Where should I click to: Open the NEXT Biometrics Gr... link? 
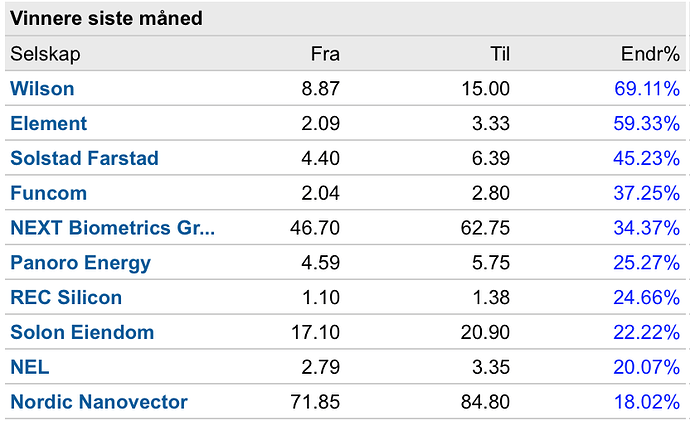(x=113, y=228)
